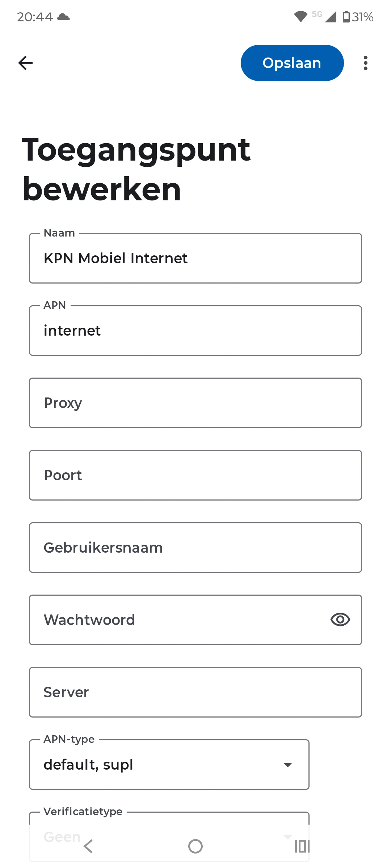Save with the Opslaan button

[292, 63]
